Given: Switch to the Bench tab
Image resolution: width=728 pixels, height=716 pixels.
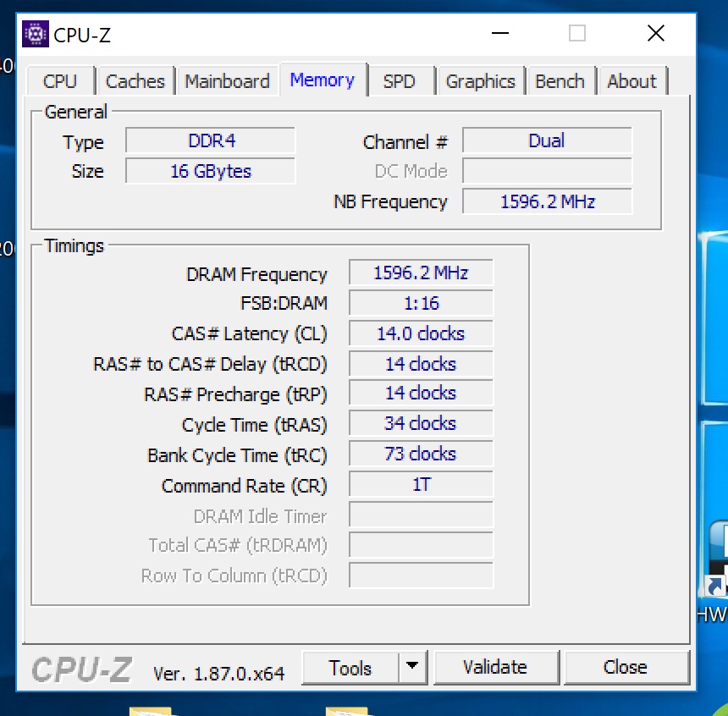Looking at the screenshot, I should point(560,80).
